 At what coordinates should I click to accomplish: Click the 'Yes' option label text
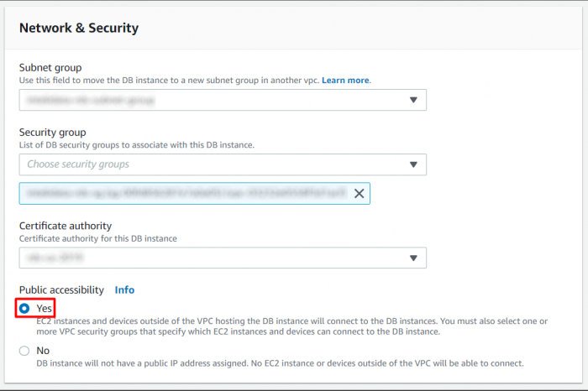click(45, 309)
